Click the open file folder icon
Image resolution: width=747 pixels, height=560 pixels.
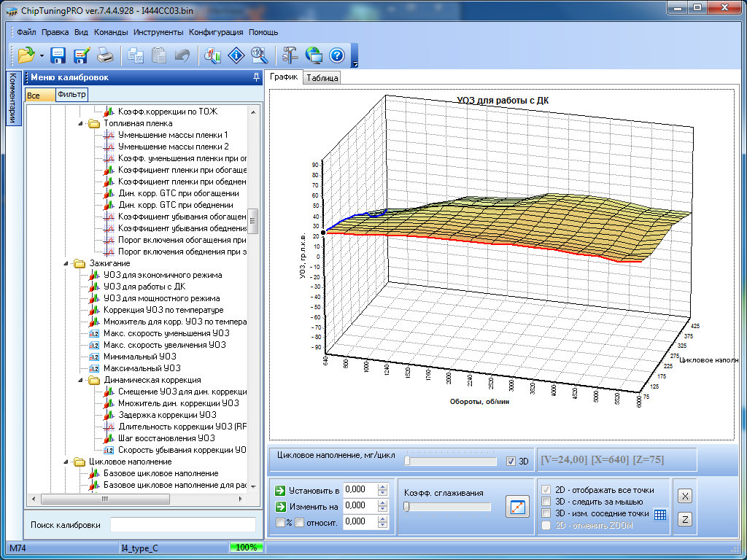(26, 55)
